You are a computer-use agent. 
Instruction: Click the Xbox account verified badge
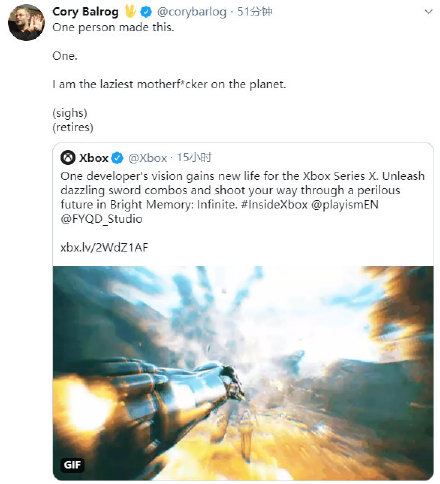coord(117,158)
